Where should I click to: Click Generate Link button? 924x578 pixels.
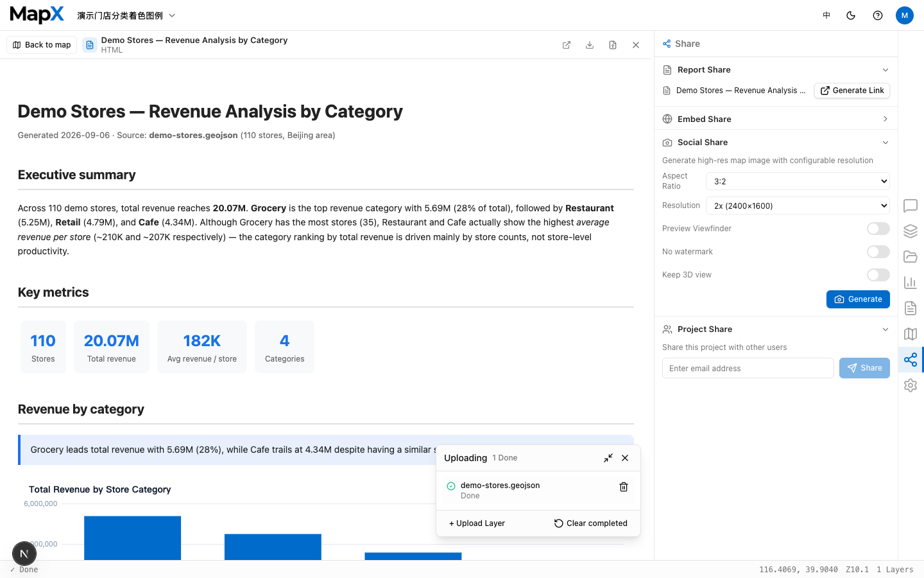852,91
